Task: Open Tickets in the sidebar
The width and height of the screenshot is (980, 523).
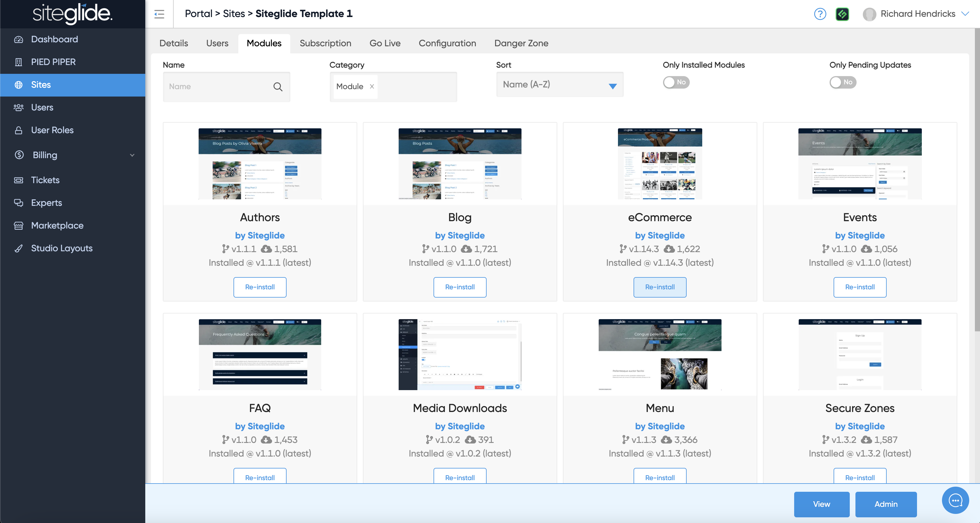Action: (45, 180)
